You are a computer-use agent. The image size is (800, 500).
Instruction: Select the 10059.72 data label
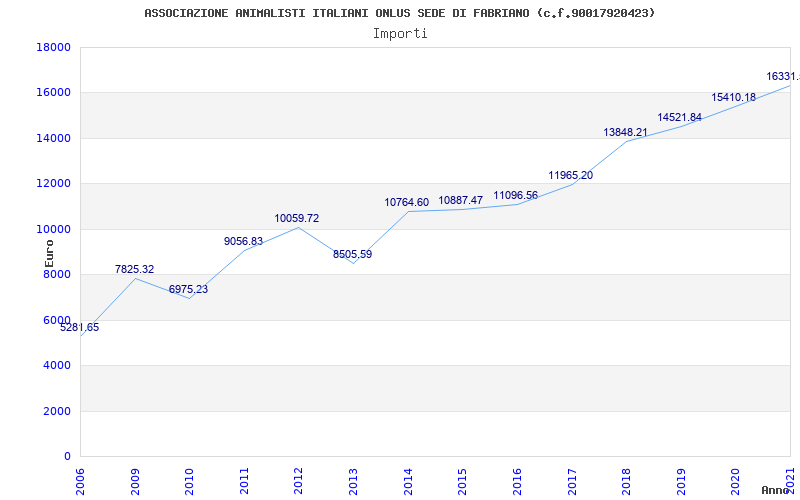(297, 218)
